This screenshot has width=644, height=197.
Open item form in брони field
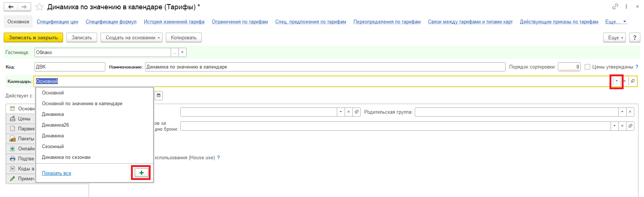(630, 126)
